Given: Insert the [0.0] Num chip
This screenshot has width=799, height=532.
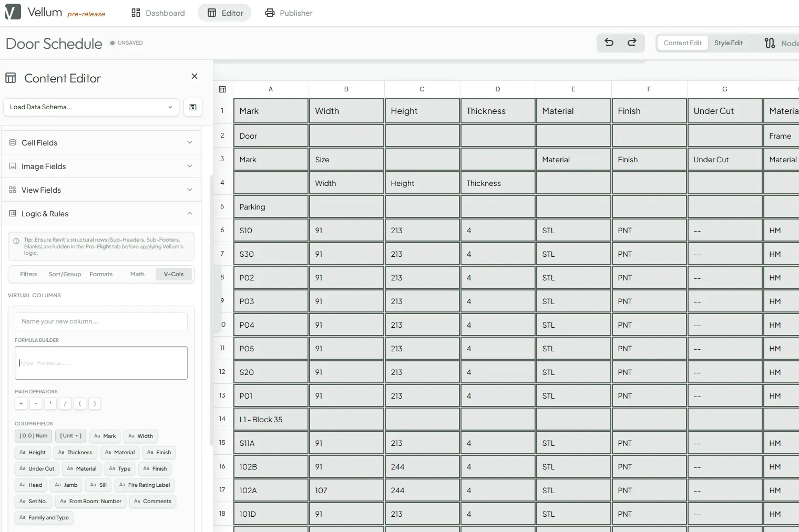Looking at the screenshot, I should pyautogui.click(x=33, y=436).
